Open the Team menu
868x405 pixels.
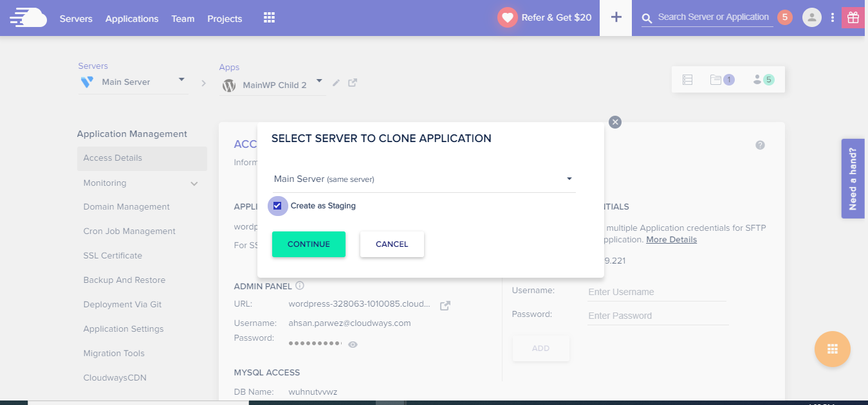coord(183,19)
